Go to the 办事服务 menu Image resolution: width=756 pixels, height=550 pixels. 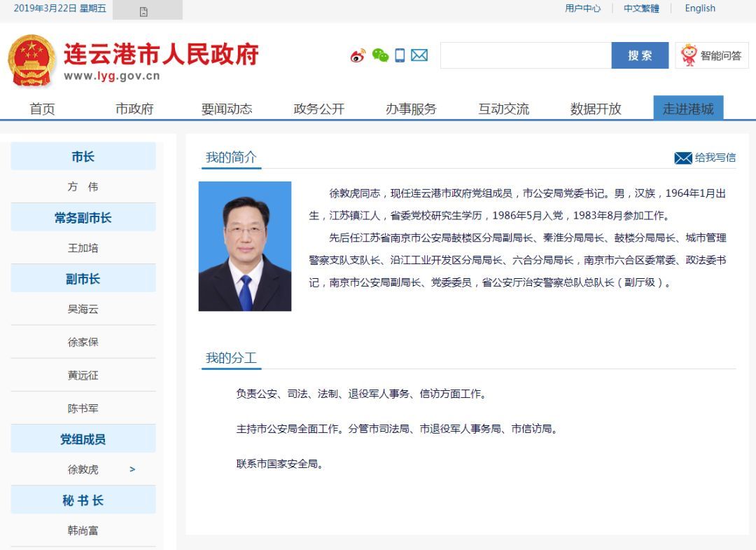click(x=411, y=109)
